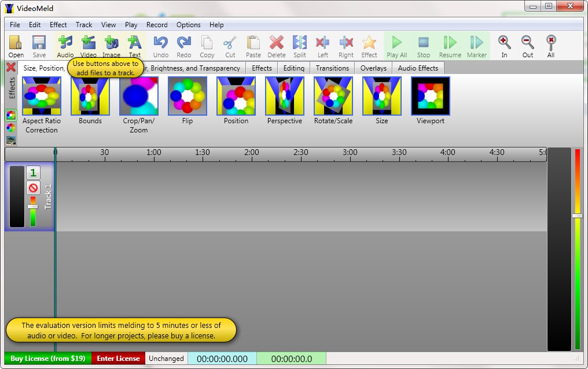Choose the Crop/Pan/Zoom effect
The height and width of the screenshot is (369, 588).
139,105
